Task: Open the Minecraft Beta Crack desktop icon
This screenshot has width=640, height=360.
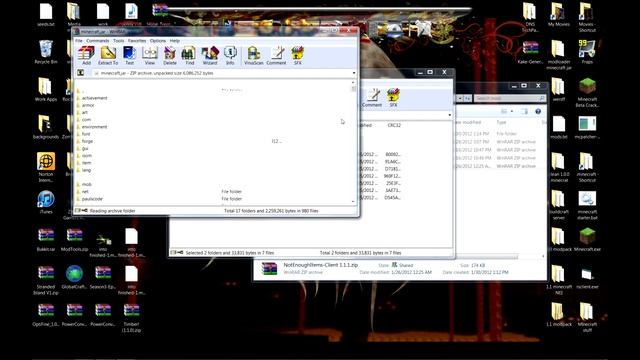Action: click(x=587, y=92)
